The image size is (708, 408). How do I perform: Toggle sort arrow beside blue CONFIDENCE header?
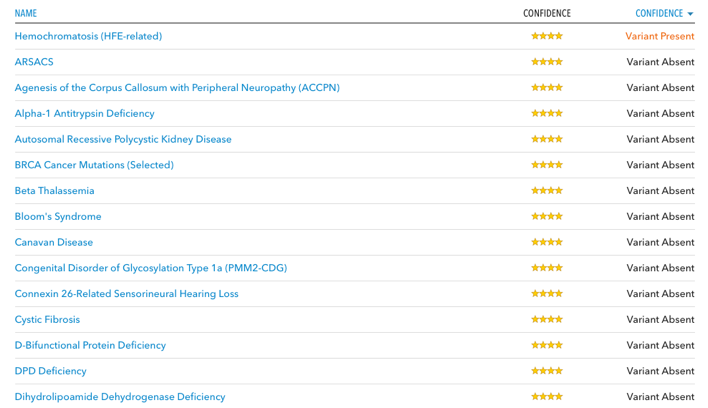[x=690, y=14]
